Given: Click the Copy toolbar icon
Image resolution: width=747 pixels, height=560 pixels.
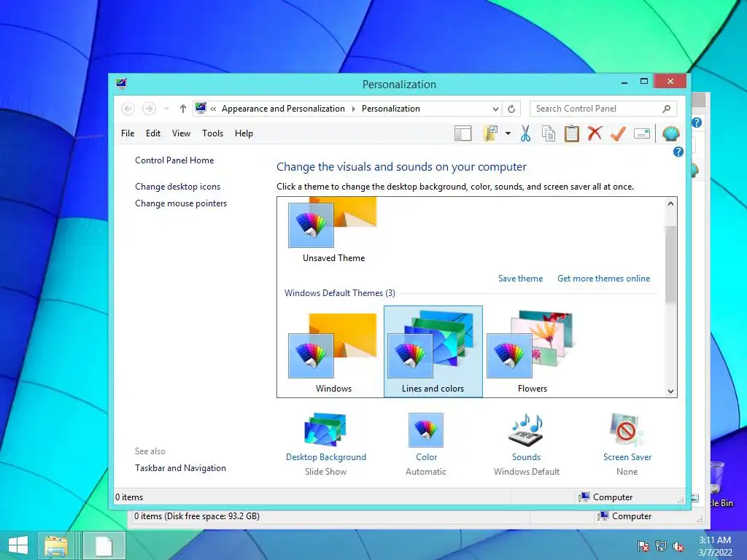Looking at the screenshot, I should [549, 134].
